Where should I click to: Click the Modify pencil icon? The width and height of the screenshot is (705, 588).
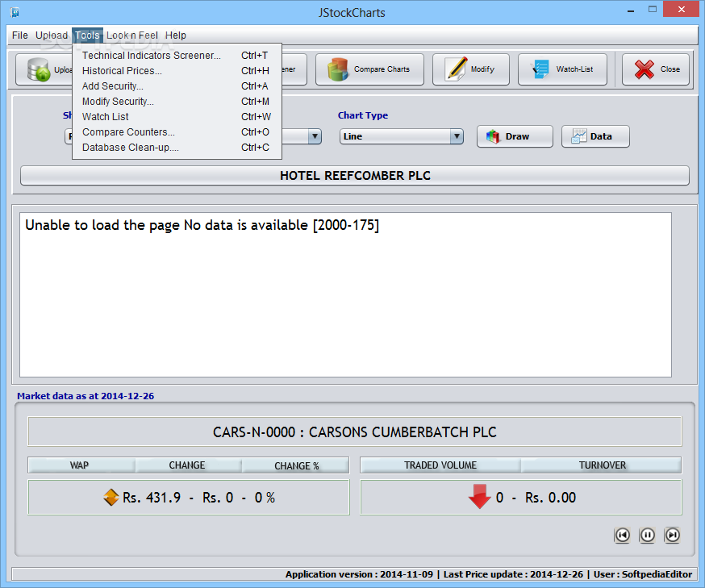click(x=456, y=69)
